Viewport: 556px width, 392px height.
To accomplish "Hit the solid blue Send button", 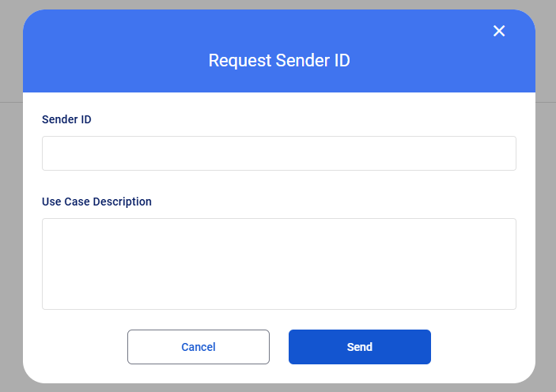I will tap(360, 347).
